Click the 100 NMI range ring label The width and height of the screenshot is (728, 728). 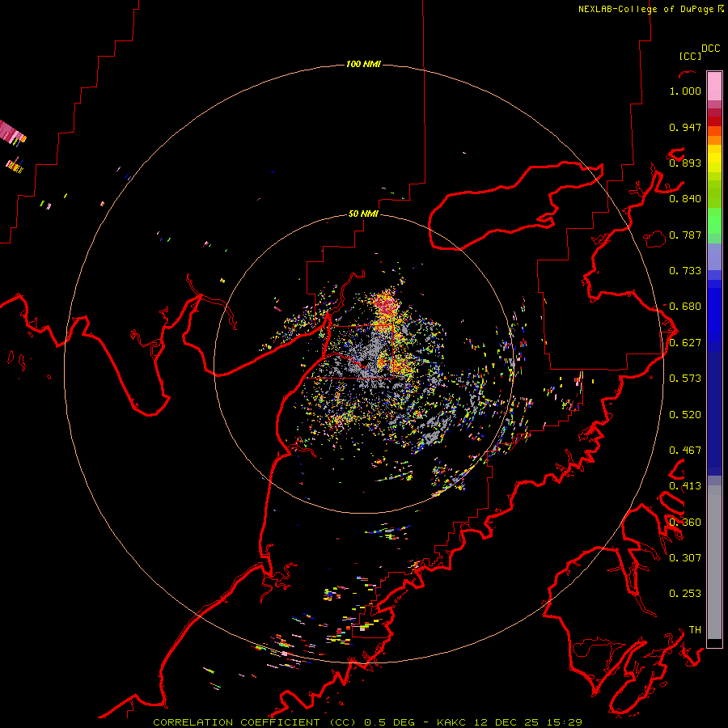pos(363,64)
